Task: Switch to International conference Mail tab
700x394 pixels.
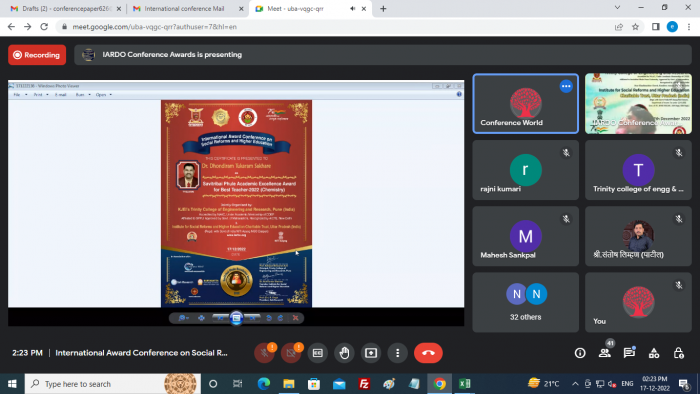Action: [x=184, y=8]
